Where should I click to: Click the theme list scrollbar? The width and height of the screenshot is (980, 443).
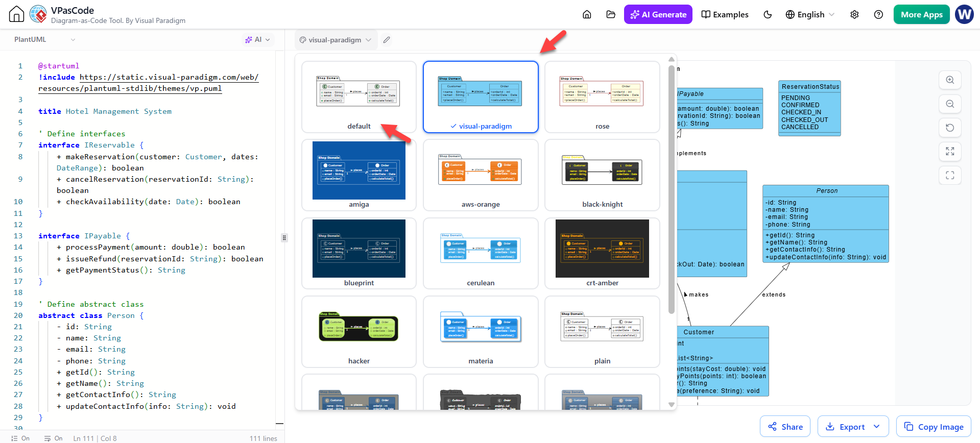coord(672,189)
